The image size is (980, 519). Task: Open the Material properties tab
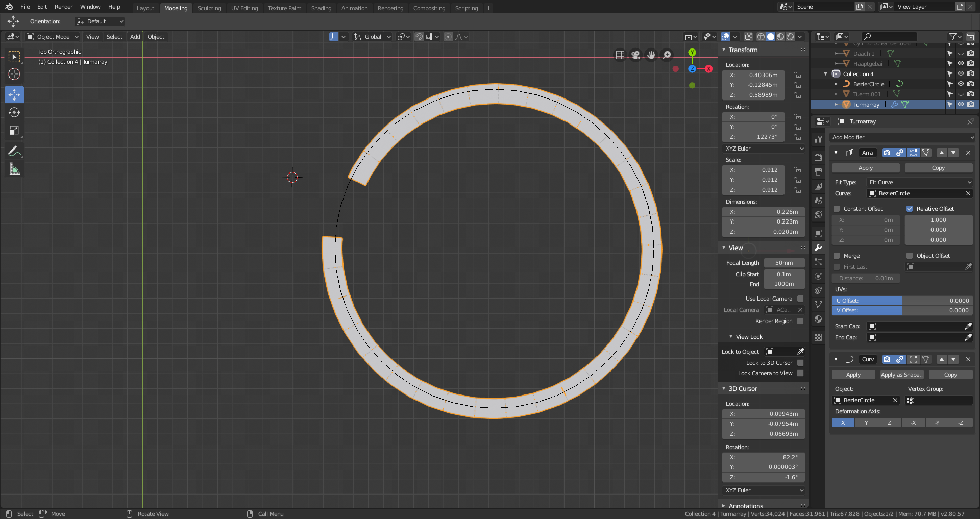818,319
